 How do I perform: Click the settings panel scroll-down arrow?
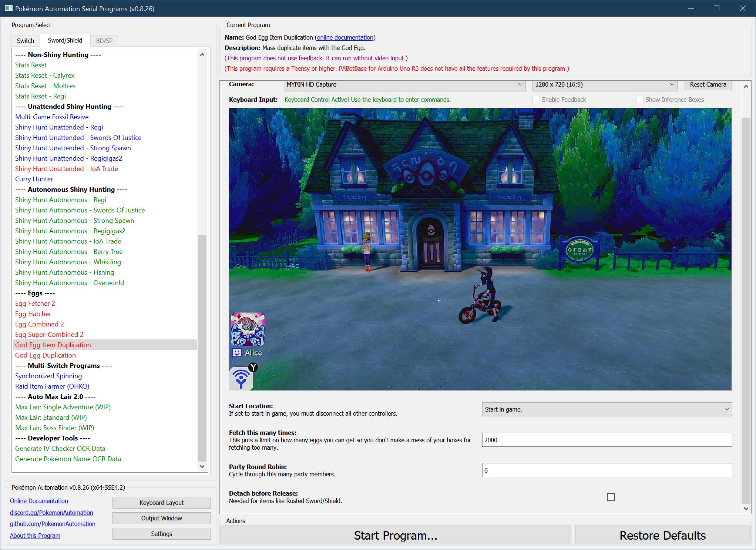pyautogui.click(x=746, y=509)
